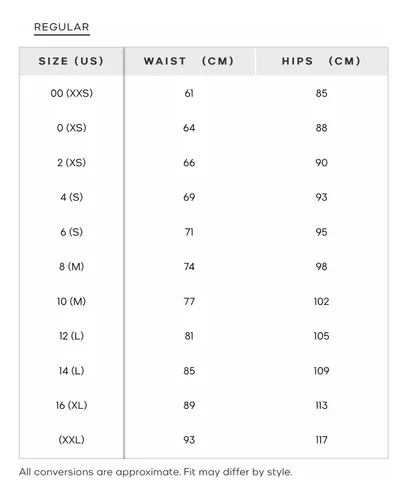
Task: Click the SIZE (US) column header
Action: (x=71, y=61)
